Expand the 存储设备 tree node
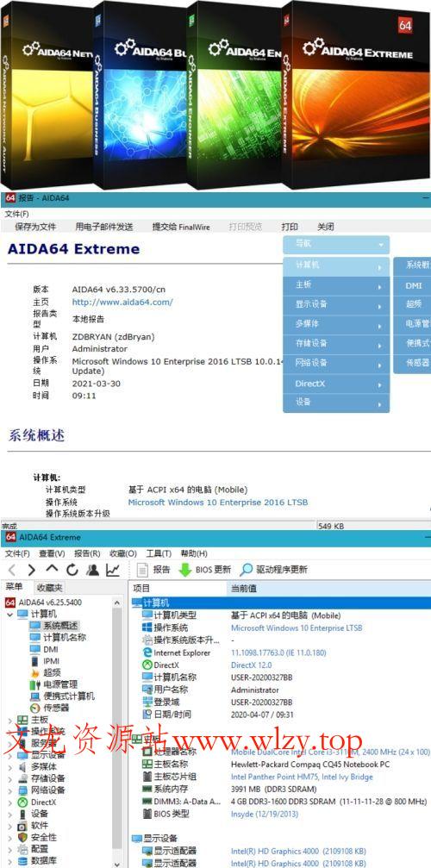The height and width of the screenshot is (868, 431). click(10, 778)
